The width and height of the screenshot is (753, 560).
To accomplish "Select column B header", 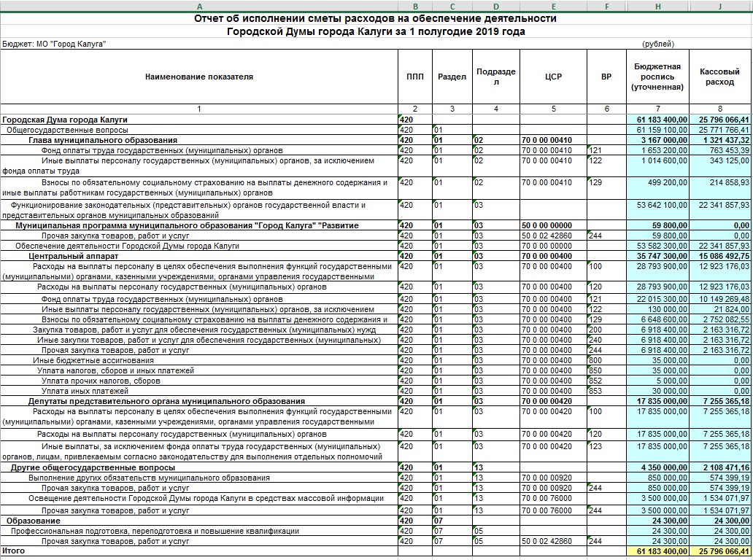I will coord(415,7).
